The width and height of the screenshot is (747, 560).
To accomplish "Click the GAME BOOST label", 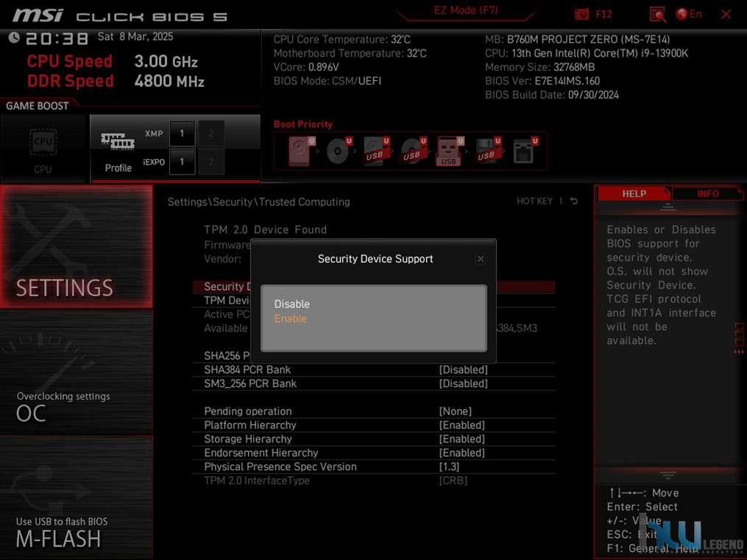I will tap(37, 106).
